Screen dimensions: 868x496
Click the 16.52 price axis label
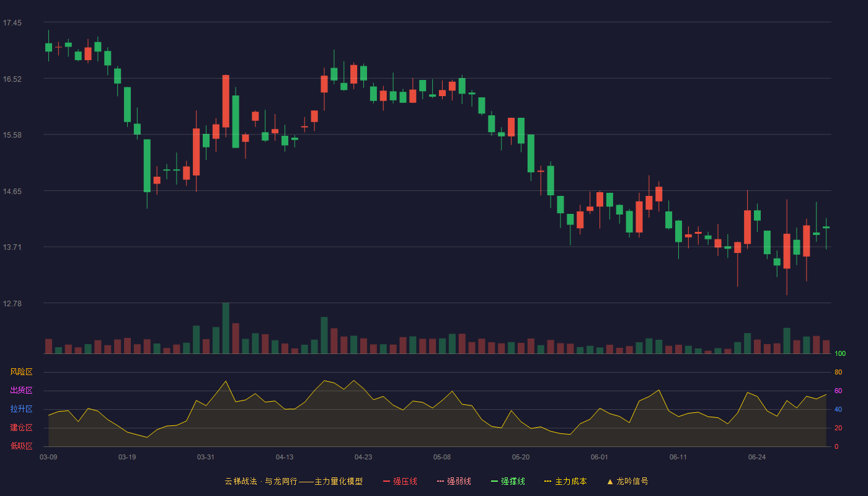pyautogui.click(x=12, y=79)
